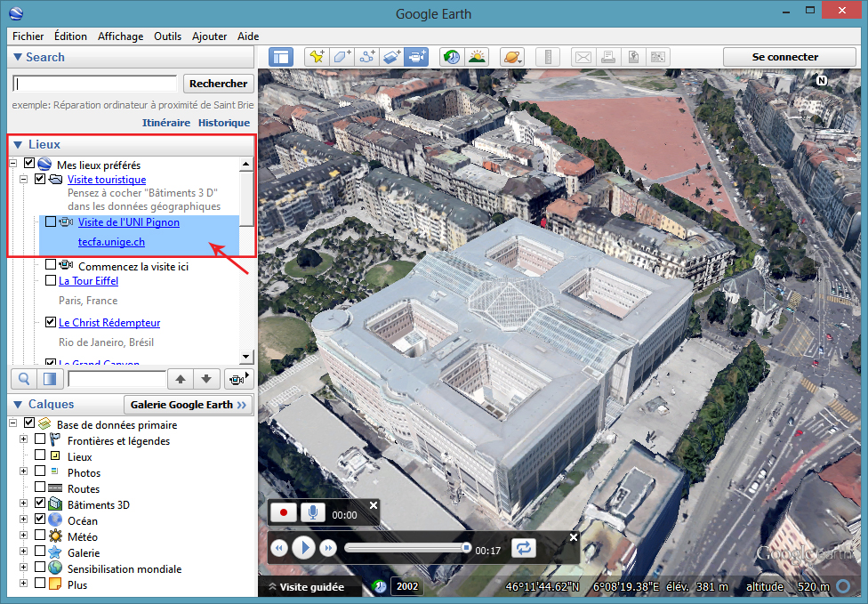Click the record a tour camera icon

click(416, 57)
